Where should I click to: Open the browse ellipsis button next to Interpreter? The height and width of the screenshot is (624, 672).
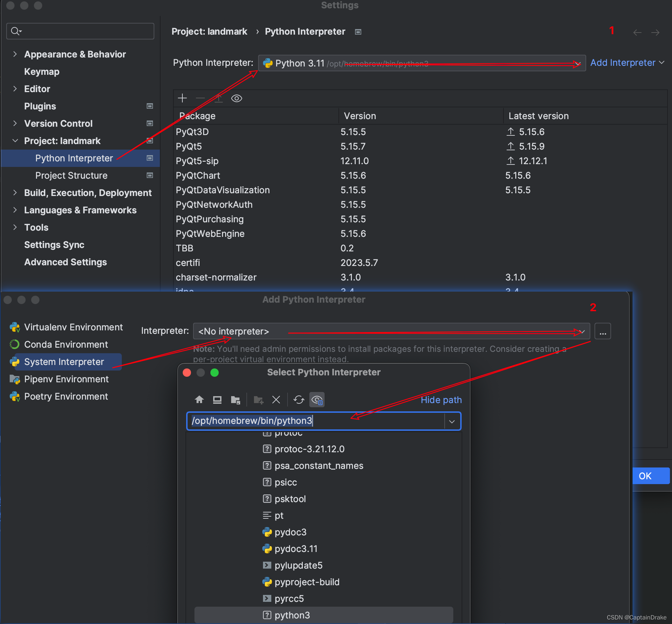pyautogui.click(x=602, y=331)
